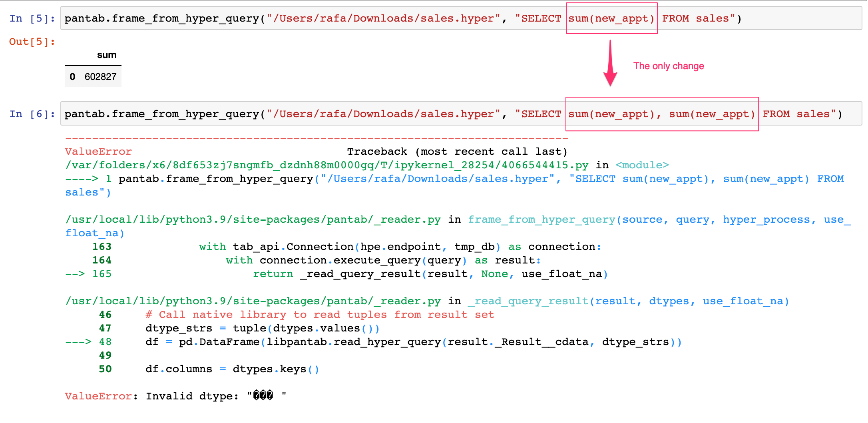Click traceback line 163 tab_api.Connection
This screenshot has height=423, width=868.
[x=400, y=247]
